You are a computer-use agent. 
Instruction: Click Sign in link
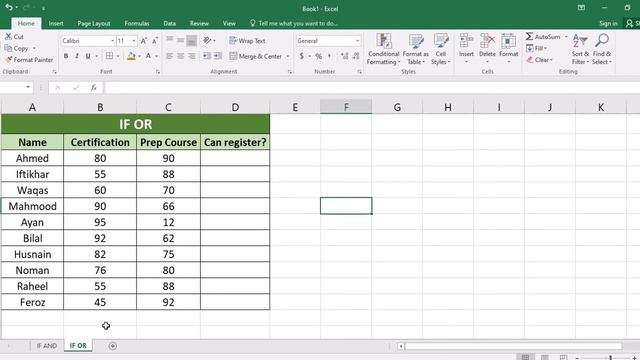pyautogui.click(x=608, y=23)
